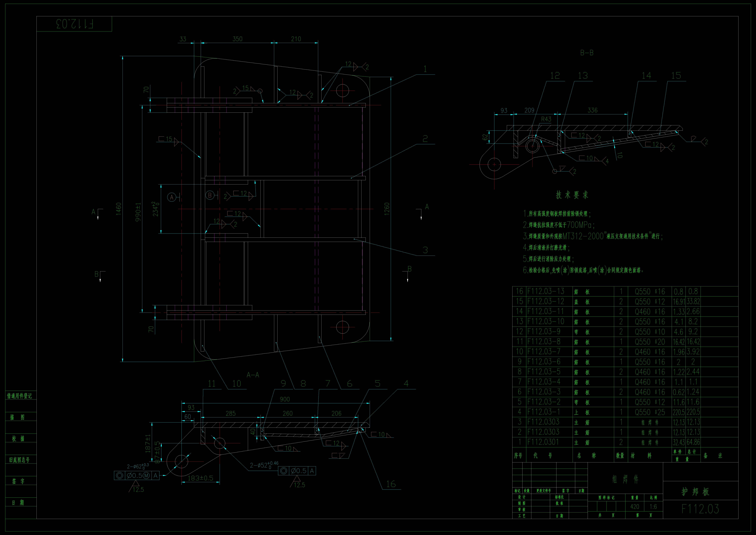Click the "B-B" section view title
Viewport: 756px width, 535px height.
pyautogui.click(x=587, y=53)
